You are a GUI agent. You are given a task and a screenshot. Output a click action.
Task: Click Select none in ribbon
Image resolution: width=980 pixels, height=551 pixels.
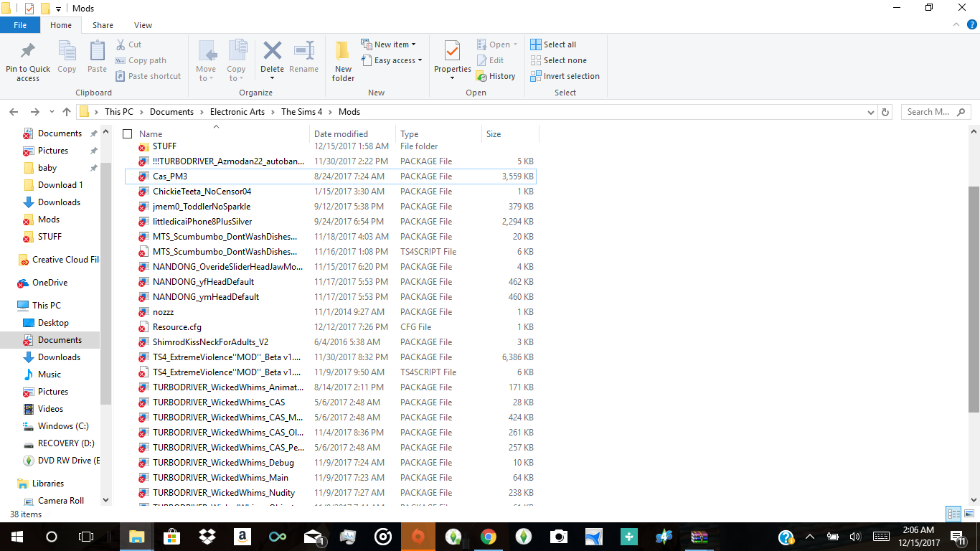pos(558,60)
